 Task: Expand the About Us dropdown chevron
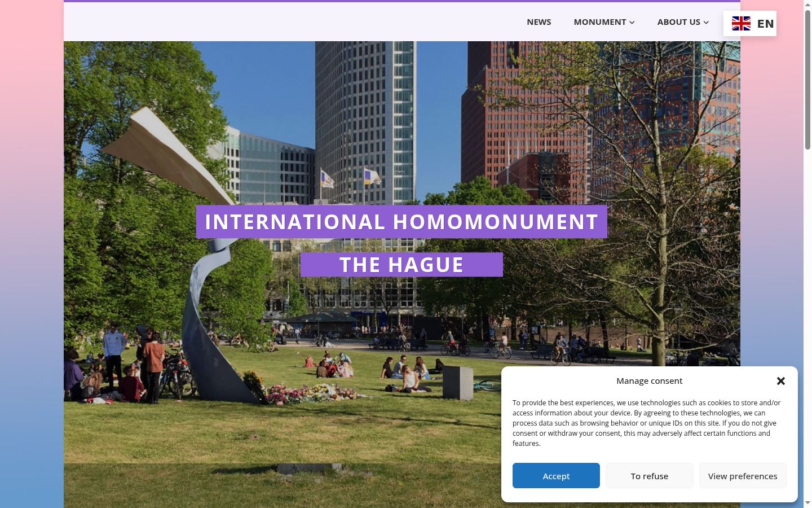click(706, 23)
